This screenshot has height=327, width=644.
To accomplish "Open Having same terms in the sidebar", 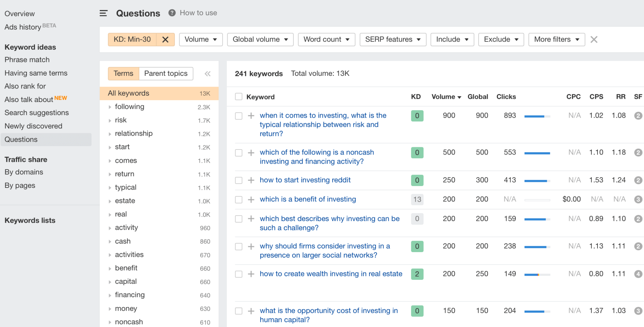I will tap(36, 73).
